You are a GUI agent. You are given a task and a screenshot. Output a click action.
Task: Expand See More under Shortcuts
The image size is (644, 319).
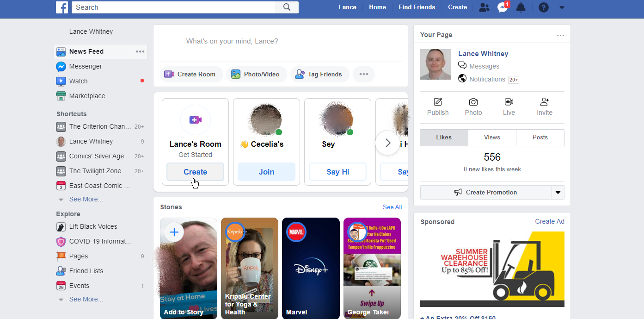pos(86,199)
